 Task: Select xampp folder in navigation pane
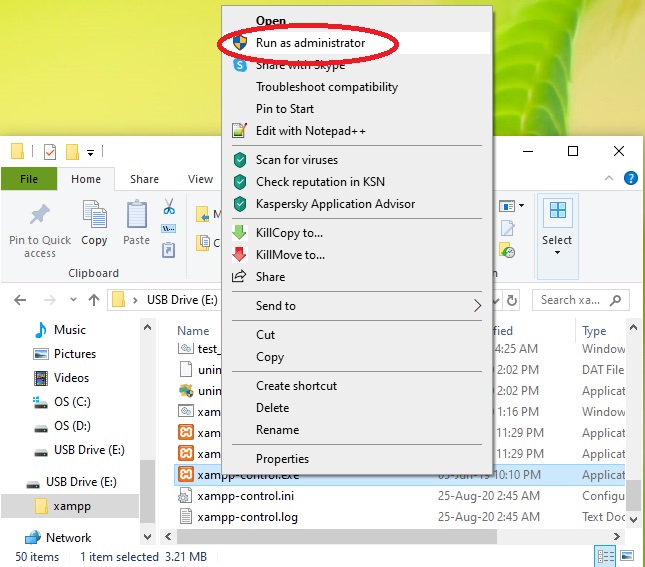click(x=70, y=506)
